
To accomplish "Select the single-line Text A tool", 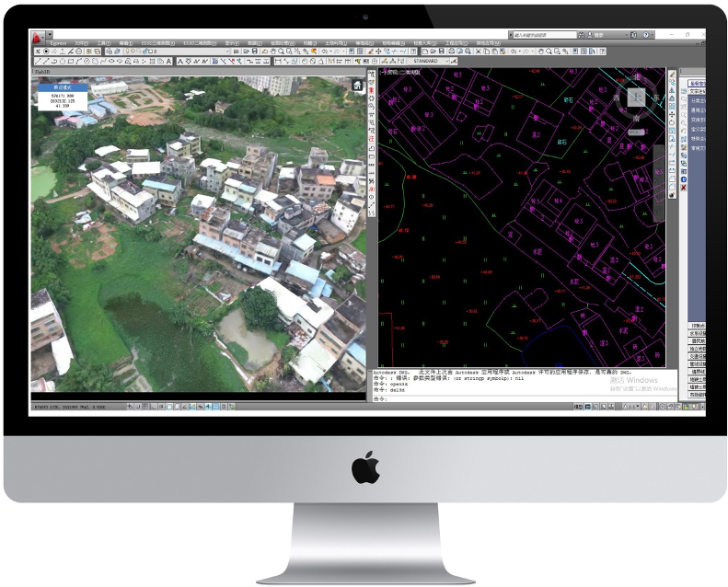I will pos(169,62).
